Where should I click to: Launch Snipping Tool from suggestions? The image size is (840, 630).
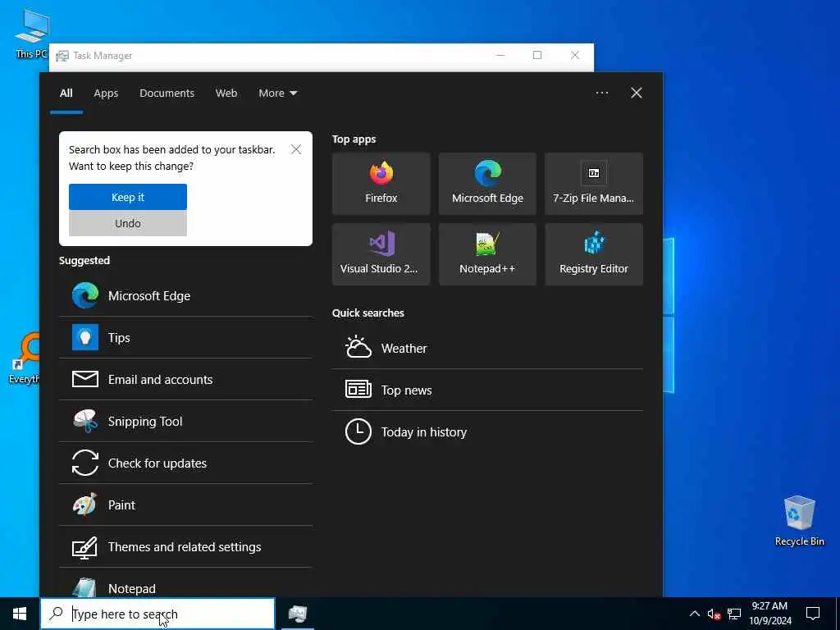click(x=185, y=421)
